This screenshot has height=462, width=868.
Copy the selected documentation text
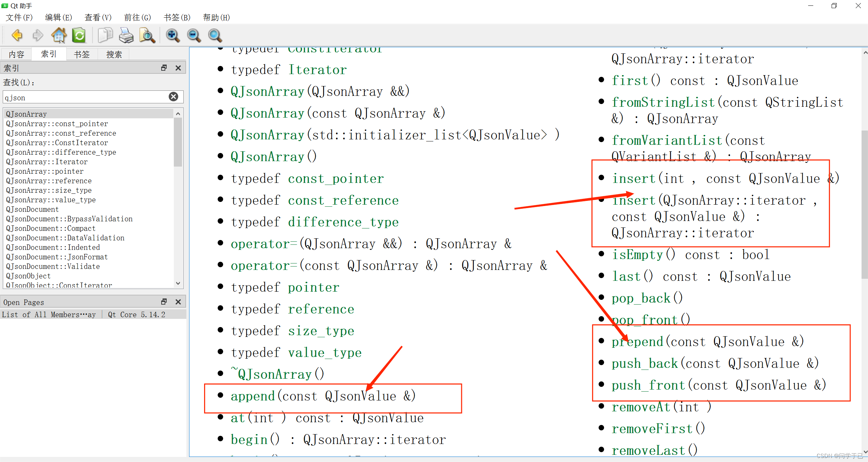tap(105, 35)
